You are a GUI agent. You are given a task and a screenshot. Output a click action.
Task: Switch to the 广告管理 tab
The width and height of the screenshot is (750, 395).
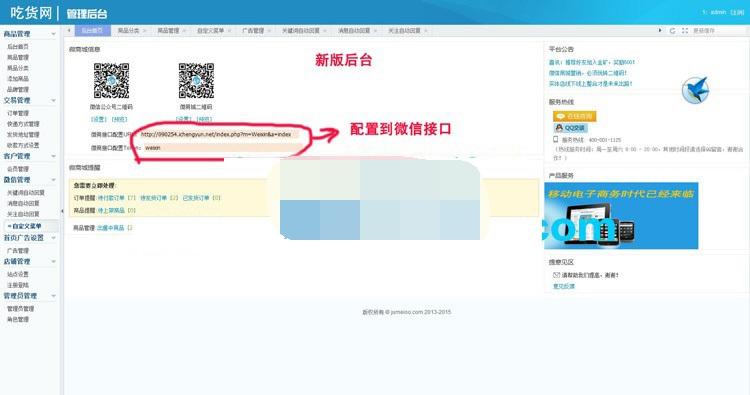point(253,31)
